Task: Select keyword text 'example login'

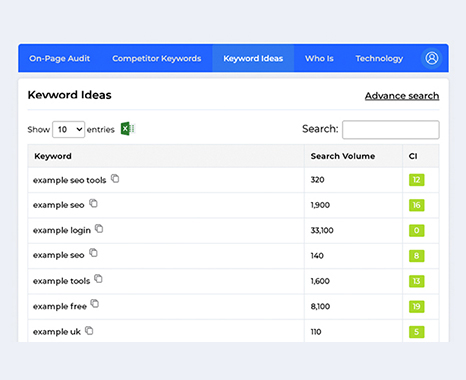Action: (62, 230)
